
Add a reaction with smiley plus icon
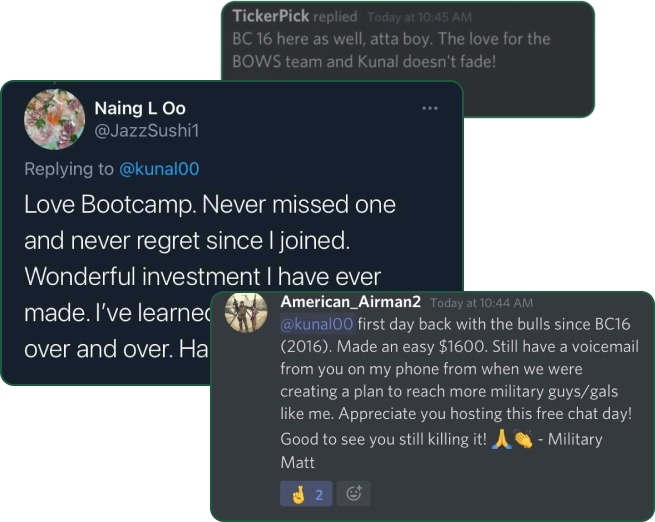[354, 494]
